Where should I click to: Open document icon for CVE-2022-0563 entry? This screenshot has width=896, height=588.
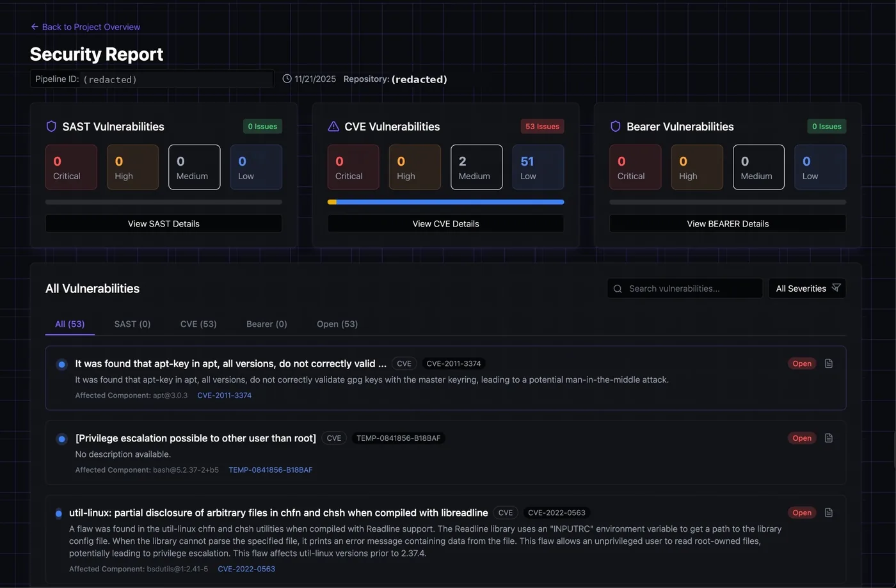coord(829,513)
